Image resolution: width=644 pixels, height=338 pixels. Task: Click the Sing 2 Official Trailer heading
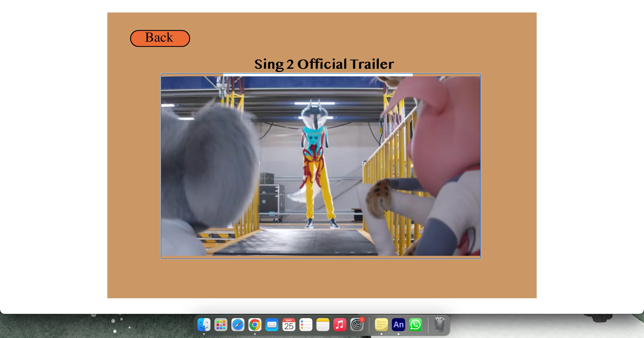[324, 64]
